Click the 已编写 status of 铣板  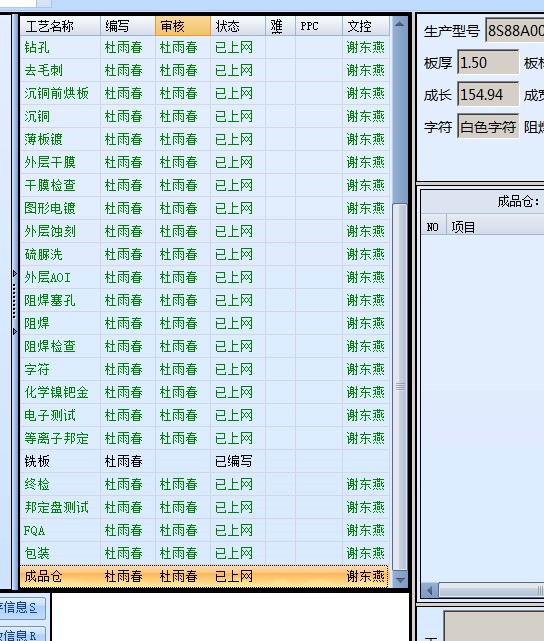[233, 462]
